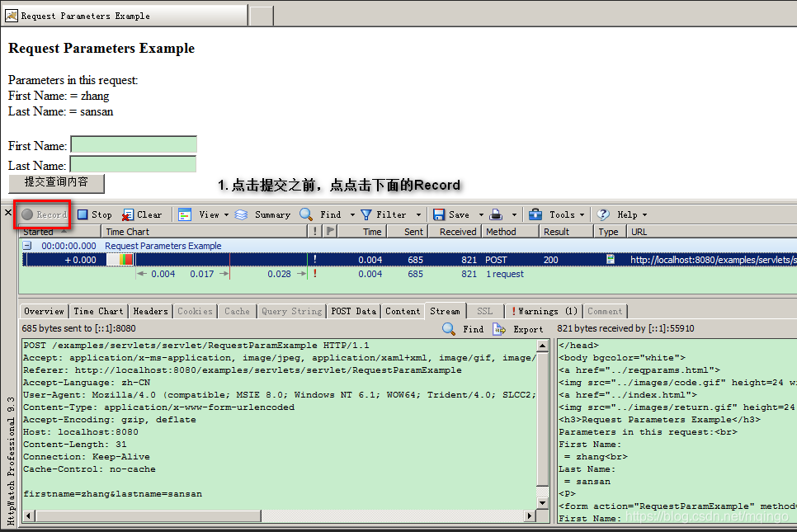Sort by the URL column header
This screenshot has height=532, width=797.
point(711,232)
